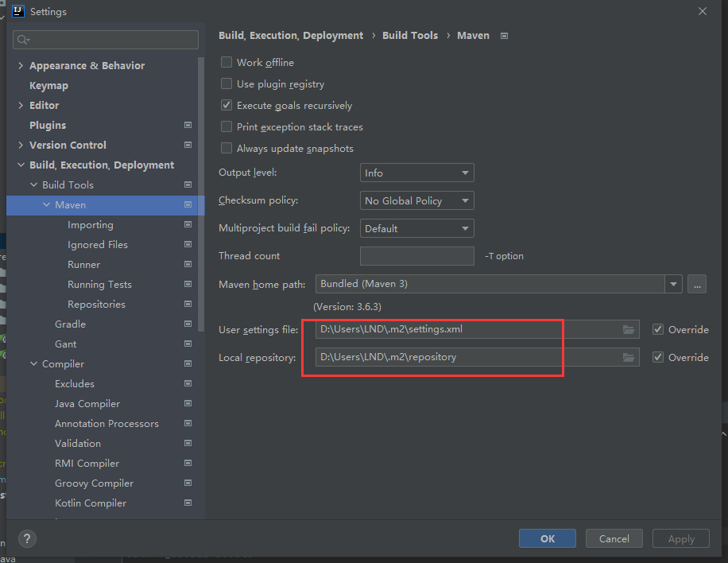Select the Importing settings page
This screenshot has width=728, height=563.
pos(91,225)
